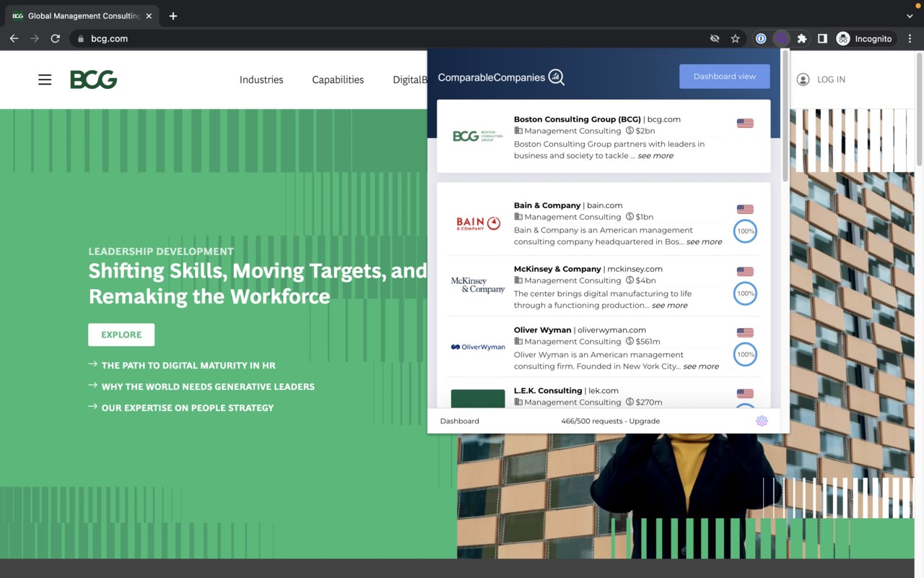Open the Extensions puzzle icon

tap(801, 38)
